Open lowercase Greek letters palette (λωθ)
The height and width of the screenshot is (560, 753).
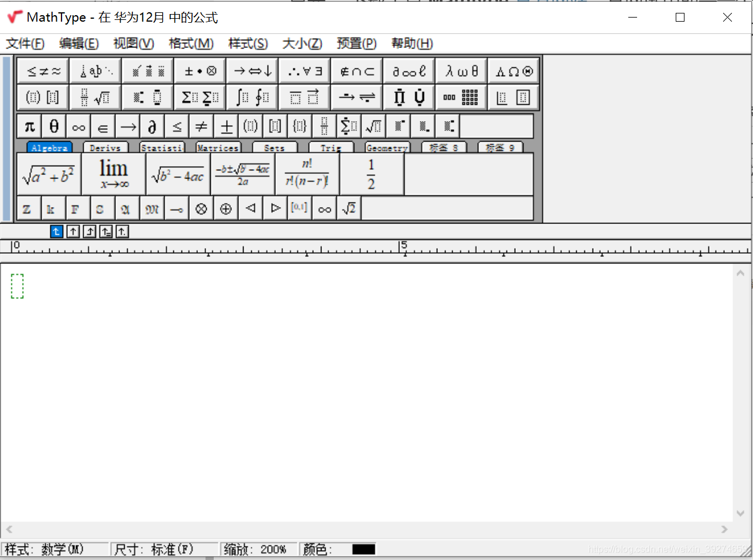(461, 71)
